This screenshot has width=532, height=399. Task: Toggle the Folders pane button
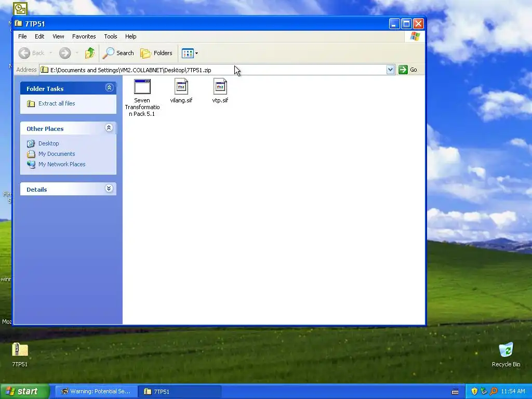point(156,53)
